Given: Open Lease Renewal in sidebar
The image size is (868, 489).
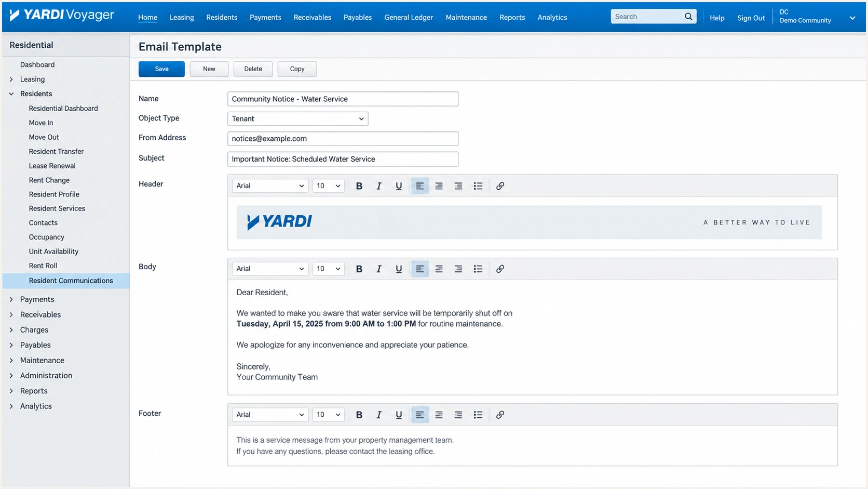Looking at the screenshot, I should tap(52, 166).
